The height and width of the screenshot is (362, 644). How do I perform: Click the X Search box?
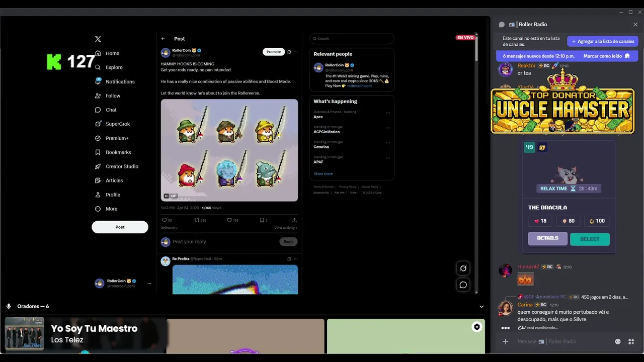coord(352,39)
